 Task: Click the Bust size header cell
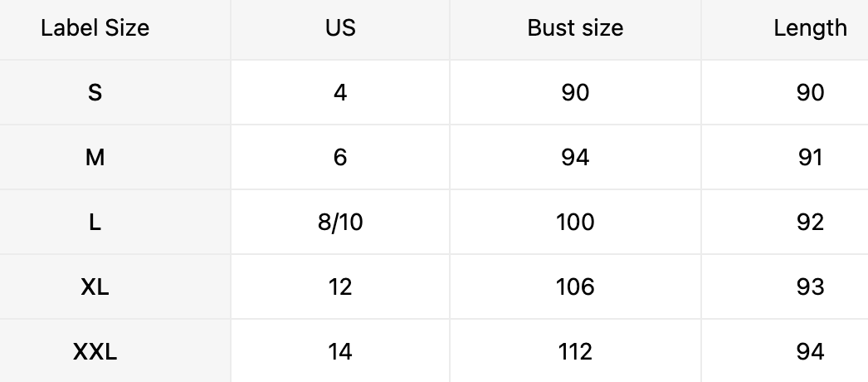(575, 28)
